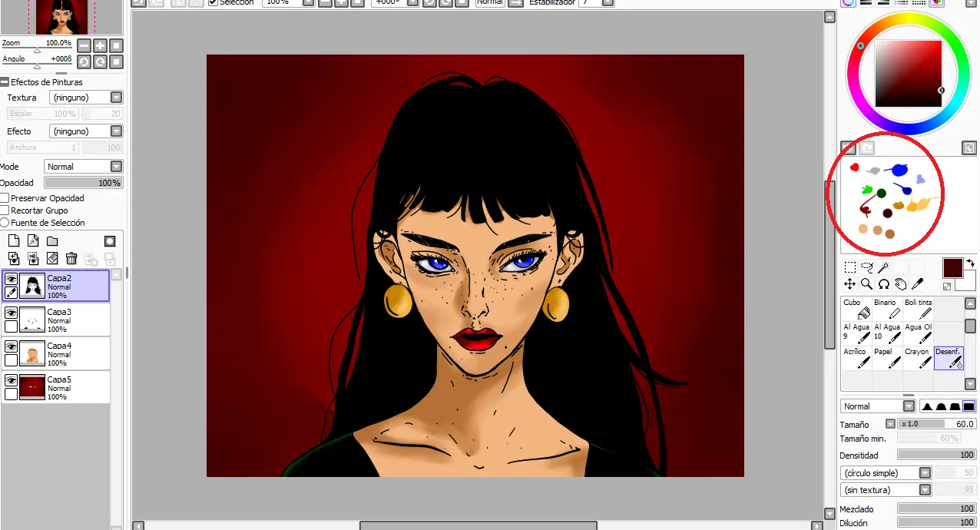Click the dark red foreground color swatch
Viewport: 980px width, 530px height.
click(953, 268)
